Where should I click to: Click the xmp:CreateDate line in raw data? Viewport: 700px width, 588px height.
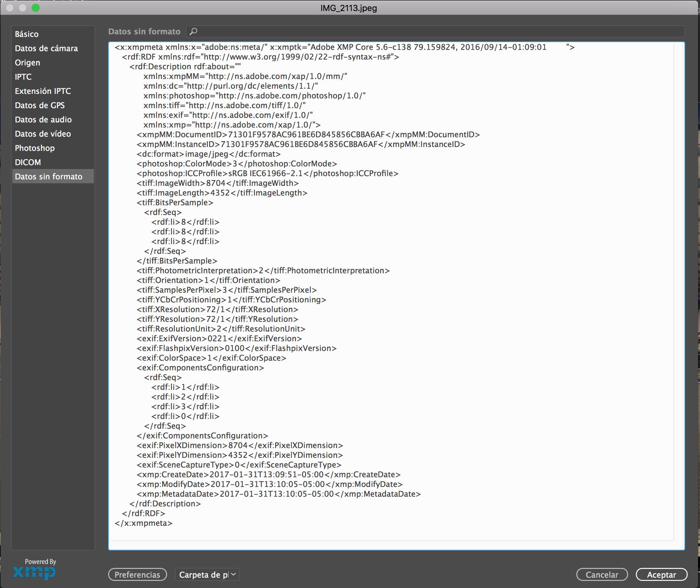point(268,474)
